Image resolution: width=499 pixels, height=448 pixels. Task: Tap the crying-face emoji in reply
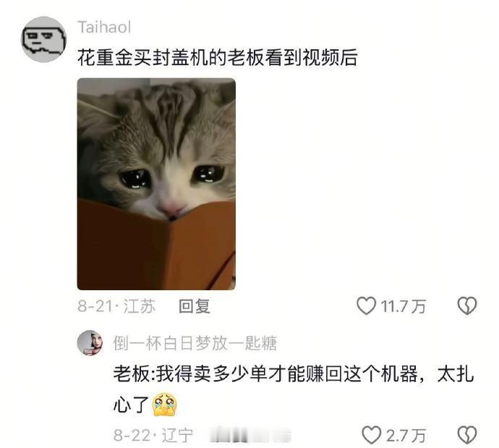165,405
